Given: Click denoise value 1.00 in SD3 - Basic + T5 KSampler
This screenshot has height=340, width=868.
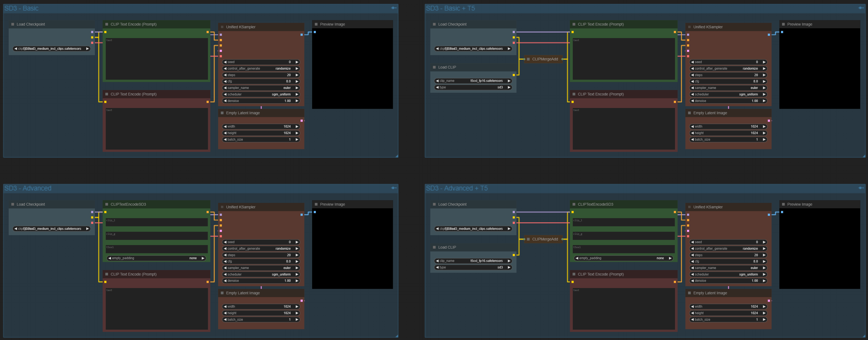Looking at the screenshot, I should [755, 101].
